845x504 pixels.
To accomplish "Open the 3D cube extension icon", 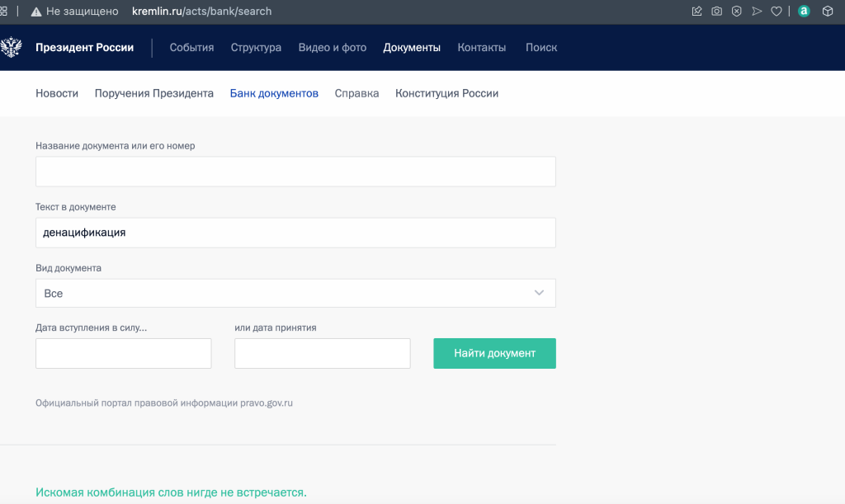I will tap(828, 12).
